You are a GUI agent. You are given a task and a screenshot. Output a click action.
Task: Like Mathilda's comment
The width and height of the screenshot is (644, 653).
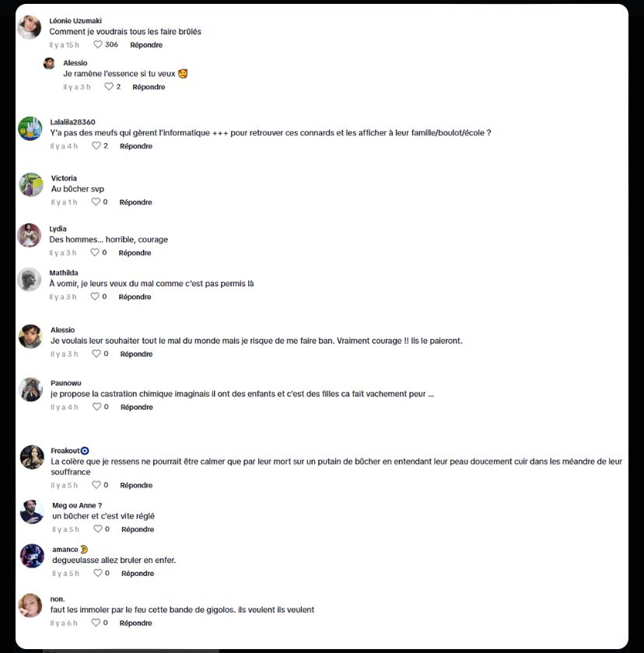tap(95, 296)
